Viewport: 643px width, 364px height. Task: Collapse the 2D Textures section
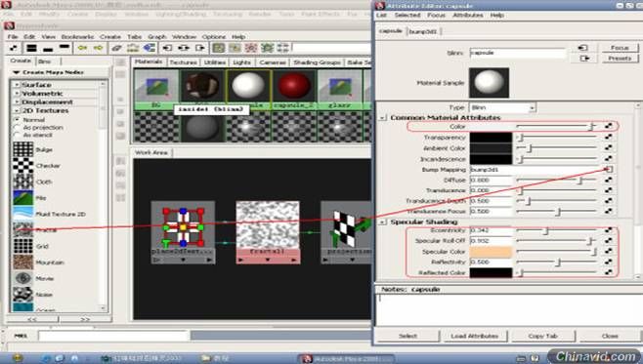point(17,110)
